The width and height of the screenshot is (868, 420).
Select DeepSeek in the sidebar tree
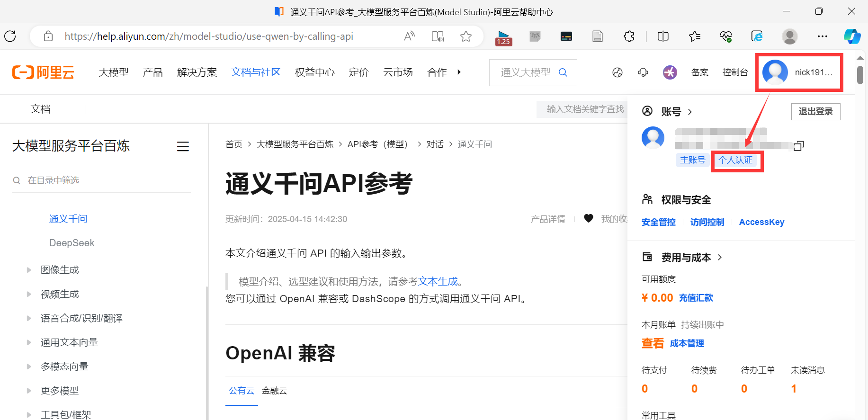72,243
